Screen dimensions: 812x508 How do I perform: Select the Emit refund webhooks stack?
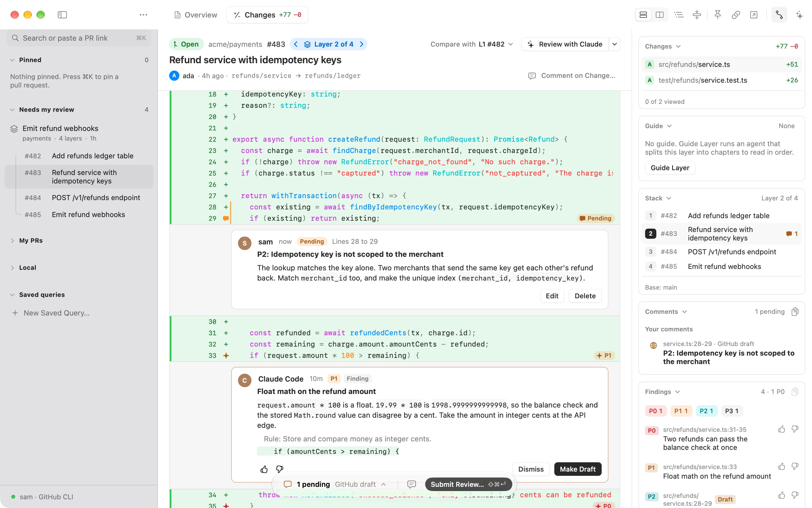click(79, 133)
